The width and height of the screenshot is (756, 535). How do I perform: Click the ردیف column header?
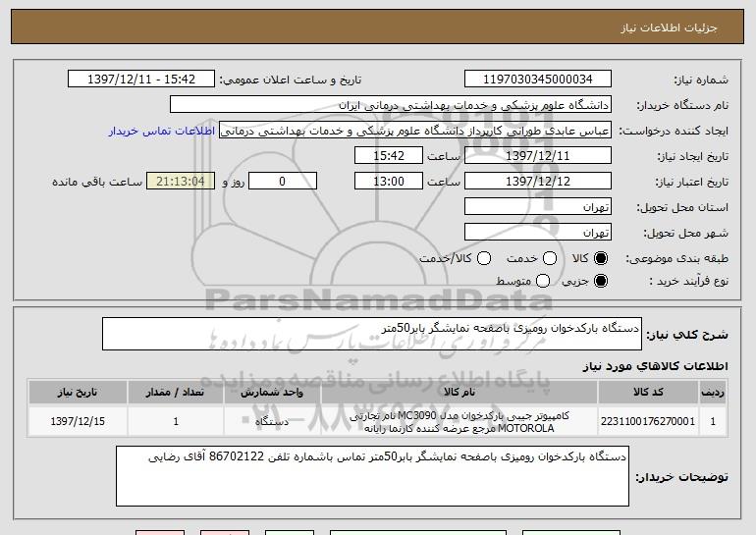coord(713,393)
